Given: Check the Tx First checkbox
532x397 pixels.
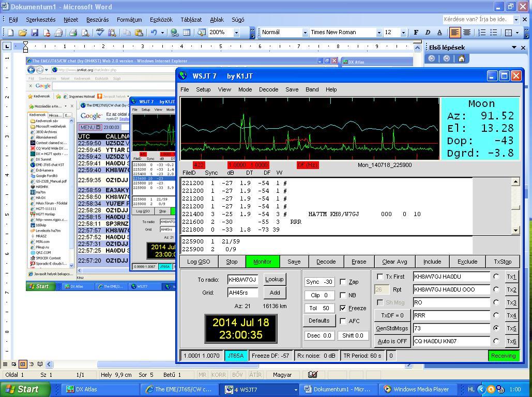Looking at the screenshot, I should point(380,277).
